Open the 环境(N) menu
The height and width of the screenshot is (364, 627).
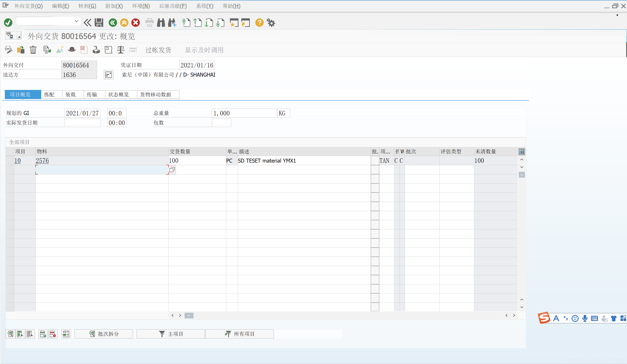(141, 6)
